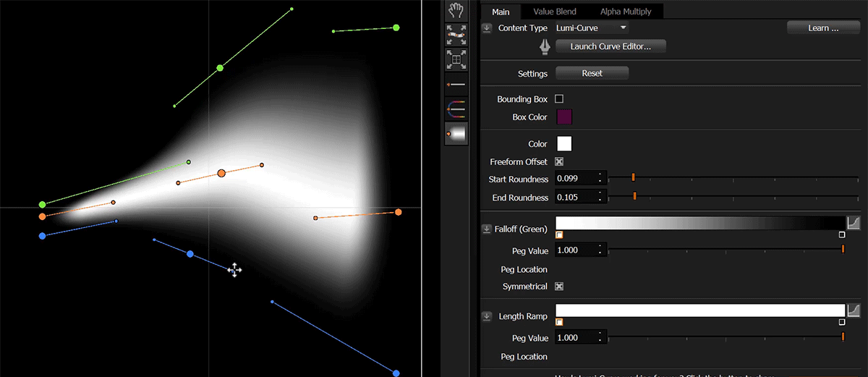Click the Launch Curve Editor button
This screenshot has width=868, height=377.
pos(610,46)
